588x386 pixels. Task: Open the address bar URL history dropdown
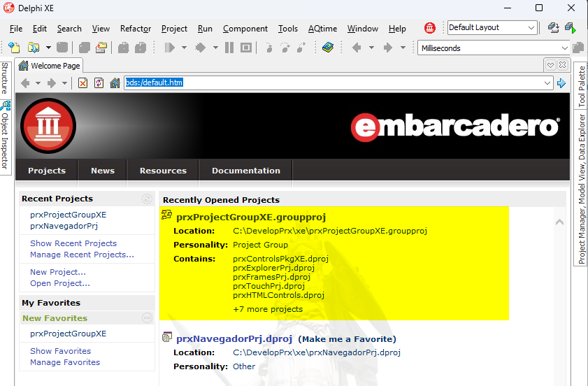[547, 83]
